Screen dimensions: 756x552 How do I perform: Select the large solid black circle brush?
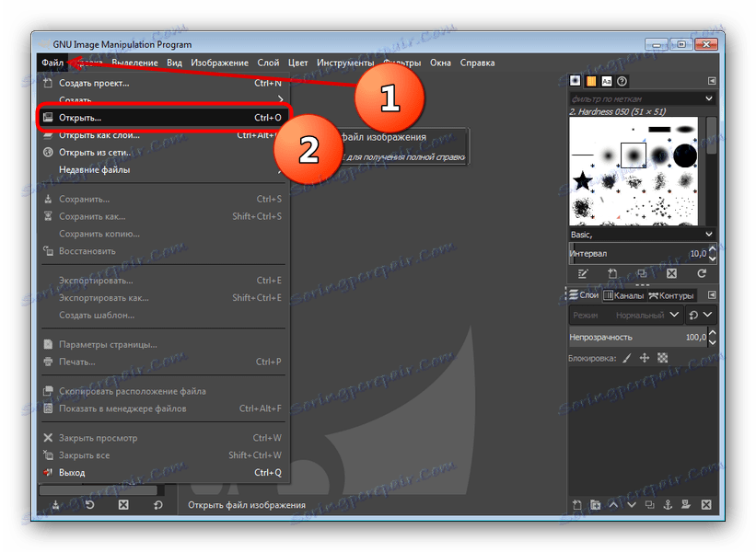pyautogui.click(x=685, y=155)
